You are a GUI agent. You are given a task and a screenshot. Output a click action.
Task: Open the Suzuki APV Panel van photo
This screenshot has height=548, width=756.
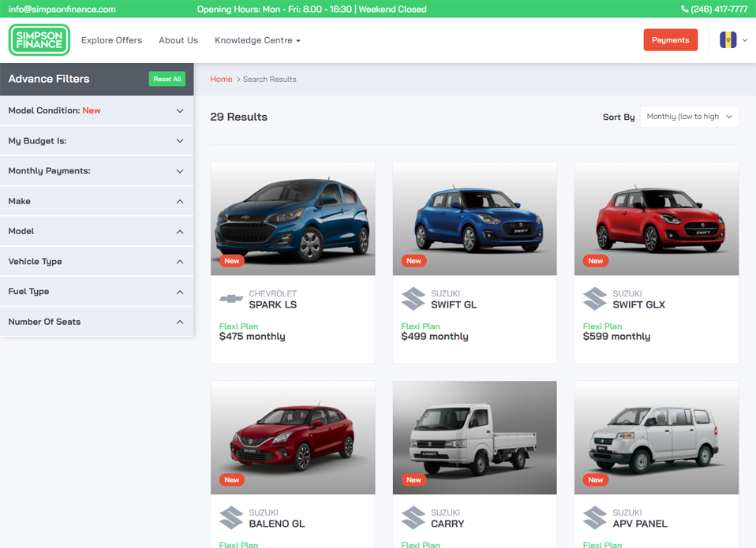[x=657, y=438]
